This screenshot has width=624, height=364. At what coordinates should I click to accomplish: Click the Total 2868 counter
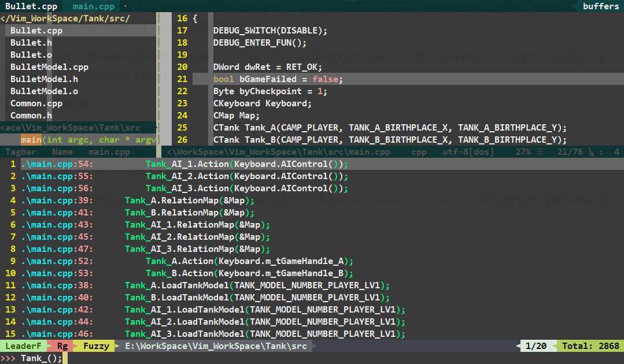click(590, 346)
